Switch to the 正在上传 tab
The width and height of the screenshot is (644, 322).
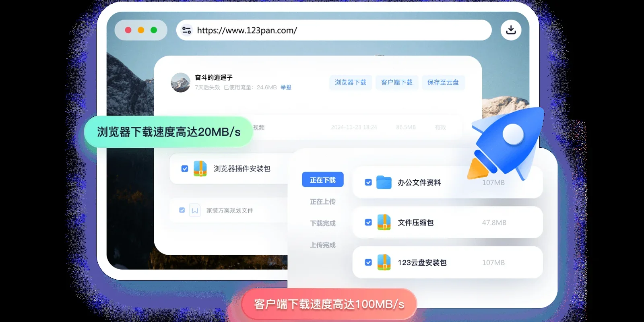[323, 202]
